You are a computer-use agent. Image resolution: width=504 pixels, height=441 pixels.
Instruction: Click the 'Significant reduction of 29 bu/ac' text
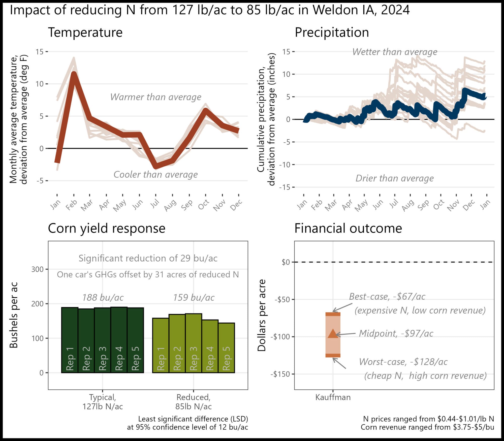pos(148,258)
